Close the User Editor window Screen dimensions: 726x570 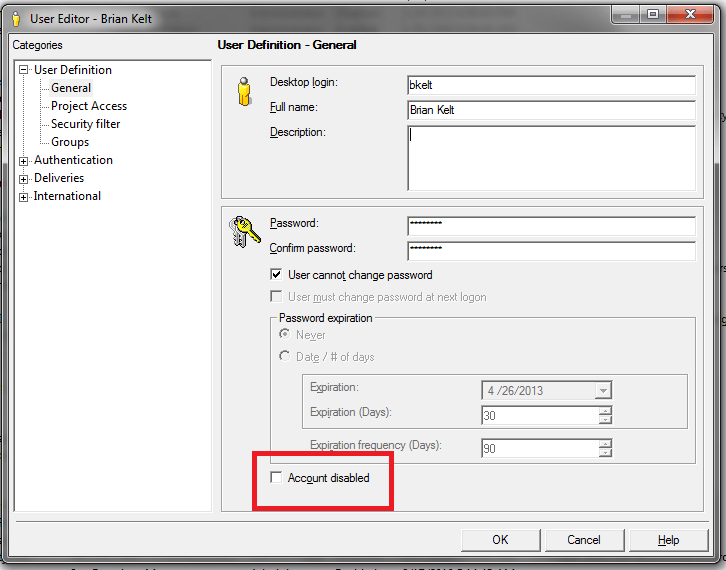pyautogui.click(x=690, y=15)
